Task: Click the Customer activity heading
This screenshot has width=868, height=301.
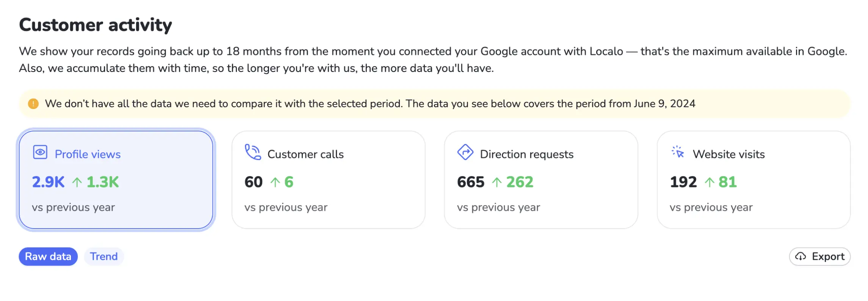Action: [x=95, y=24]
